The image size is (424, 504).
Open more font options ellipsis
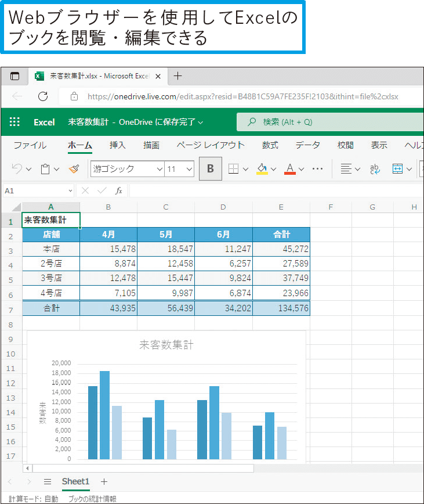click(x=317, y=169)
